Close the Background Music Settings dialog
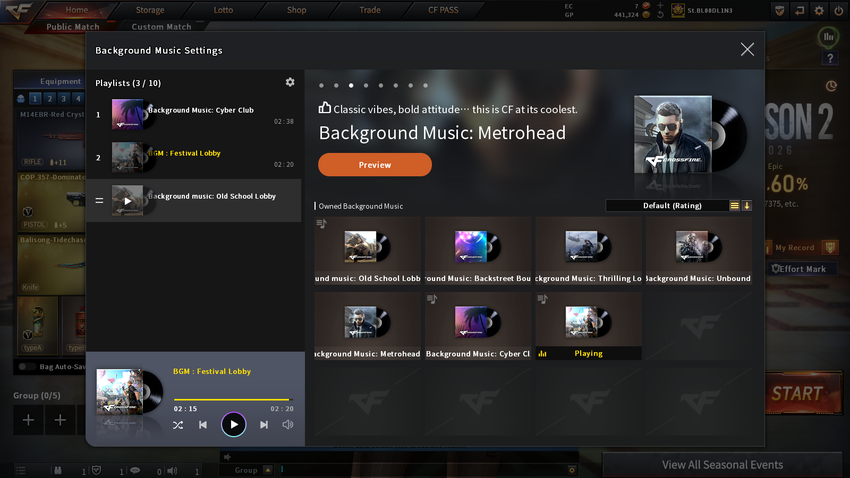The width and height of the screenshot is (850, 478). tap(747, 49)
